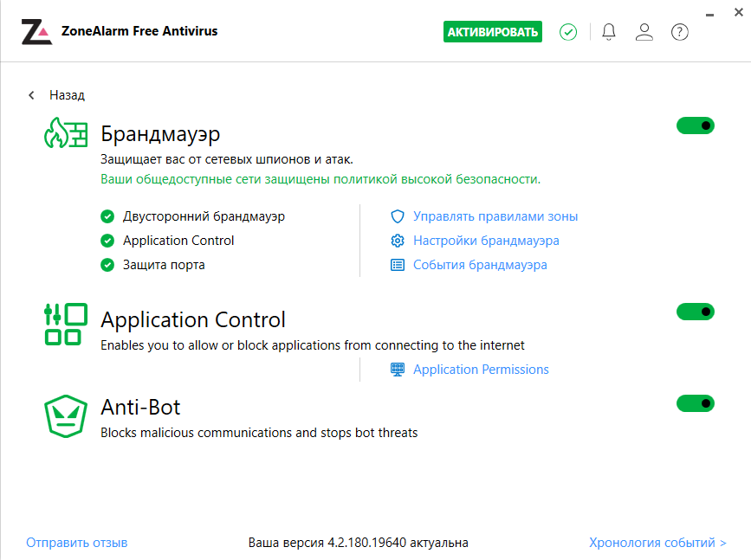Open the user account profile icon

644,32
